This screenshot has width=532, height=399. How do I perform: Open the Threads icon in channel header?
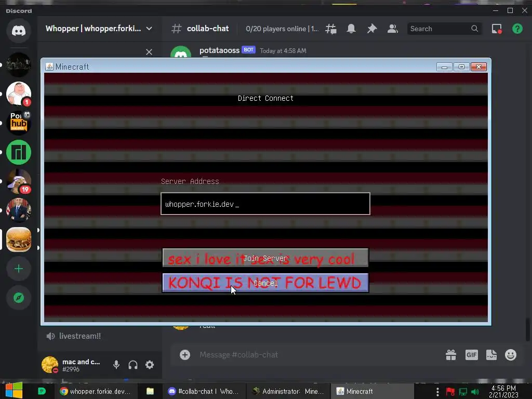tap(331, 29)
